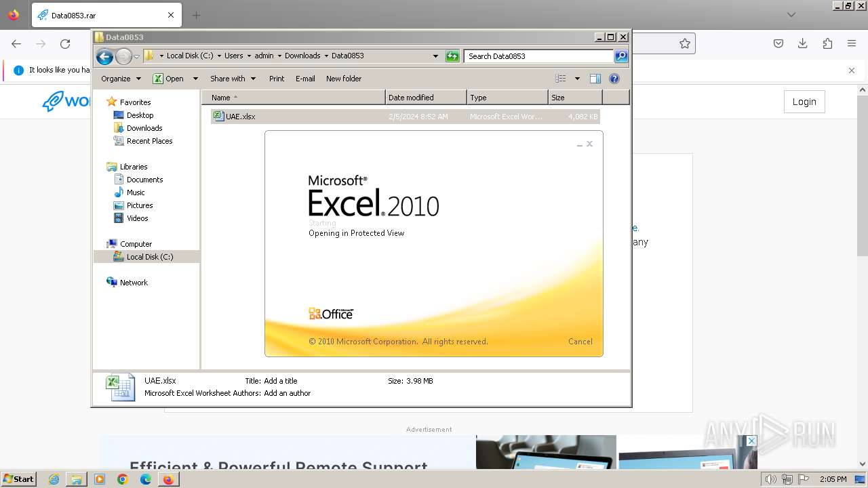Open the Firefox downloads panel
Screen dimensions: 868x488
point(802,43)
